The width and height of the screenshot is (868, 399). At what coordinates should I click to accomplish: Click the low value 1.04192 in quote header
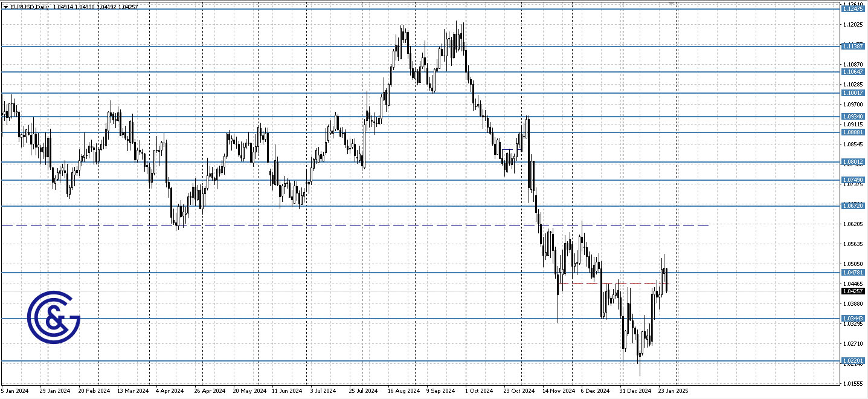[108, 7]
